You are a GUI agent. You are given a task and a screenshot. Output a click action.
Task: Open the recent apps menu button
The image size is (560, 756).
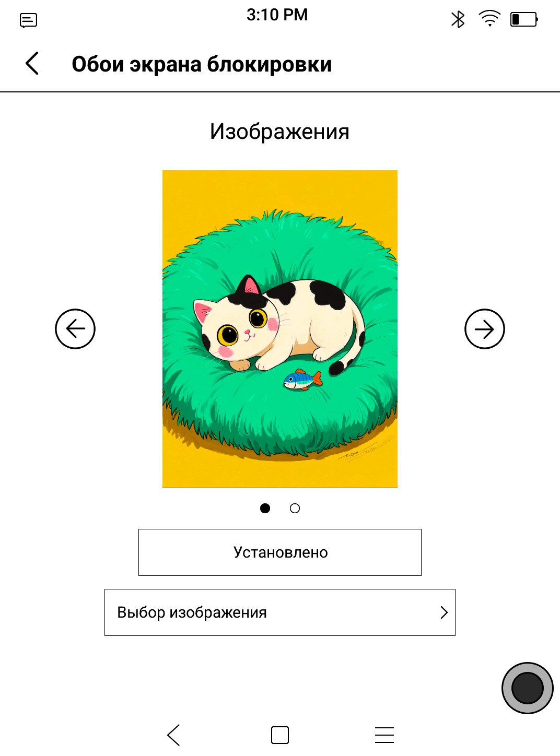coord(384,735)
